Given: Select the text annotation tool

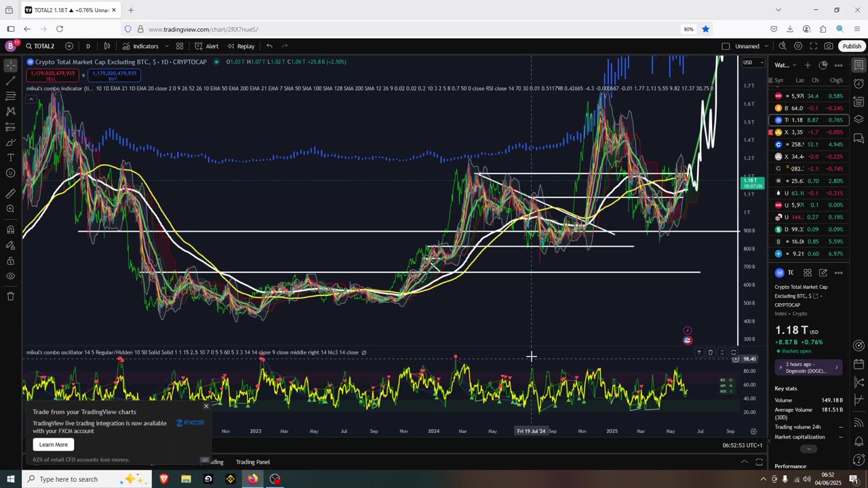Looking at the screenshot, I should pyautogui.click(x=11, y=158).
